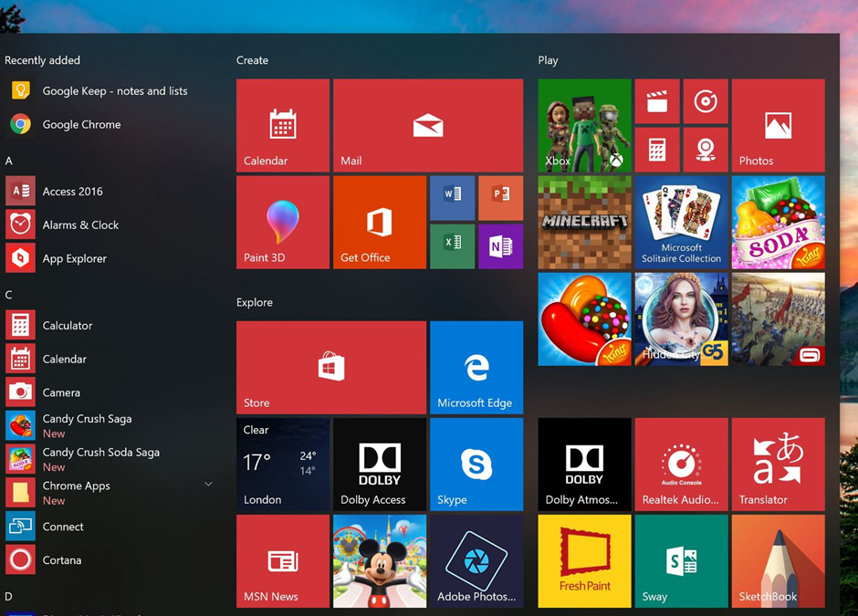Image resolution: width=858 pixels, height=616 pixels.
Task: Open the Paint 3D tile
Action: coord(282,223)
